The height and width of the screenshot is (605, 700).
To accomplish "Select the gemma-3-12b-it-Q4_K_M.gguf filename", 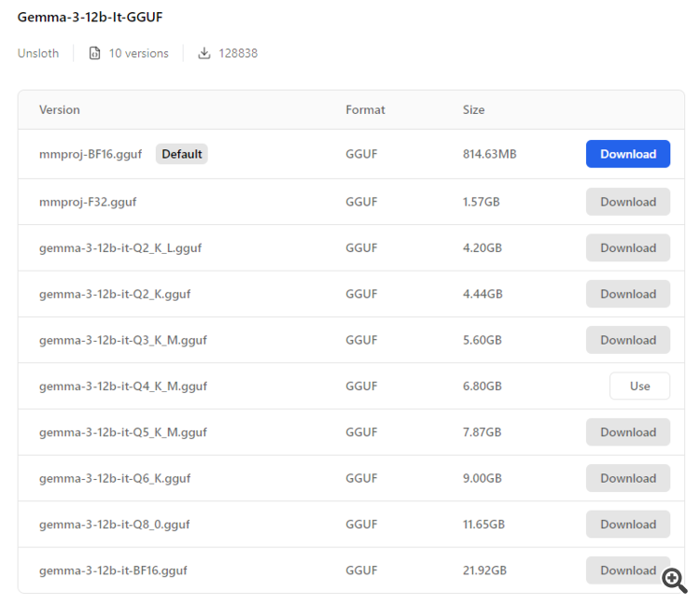I will (x=123, y=386).
